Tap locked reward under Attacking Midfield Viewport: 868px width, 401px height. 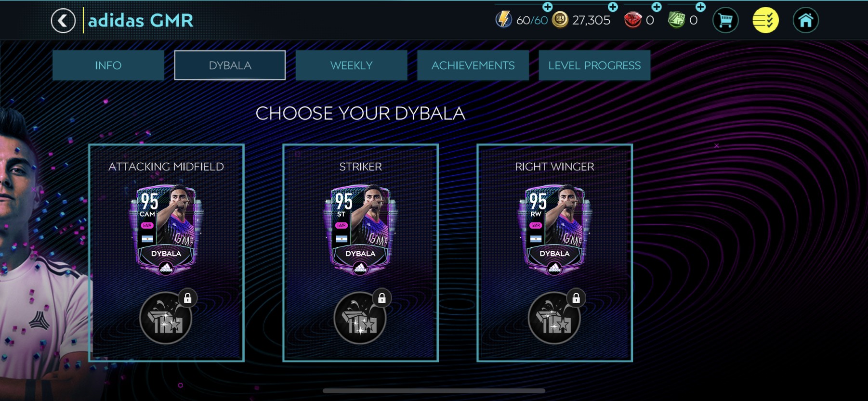[166, 317]
